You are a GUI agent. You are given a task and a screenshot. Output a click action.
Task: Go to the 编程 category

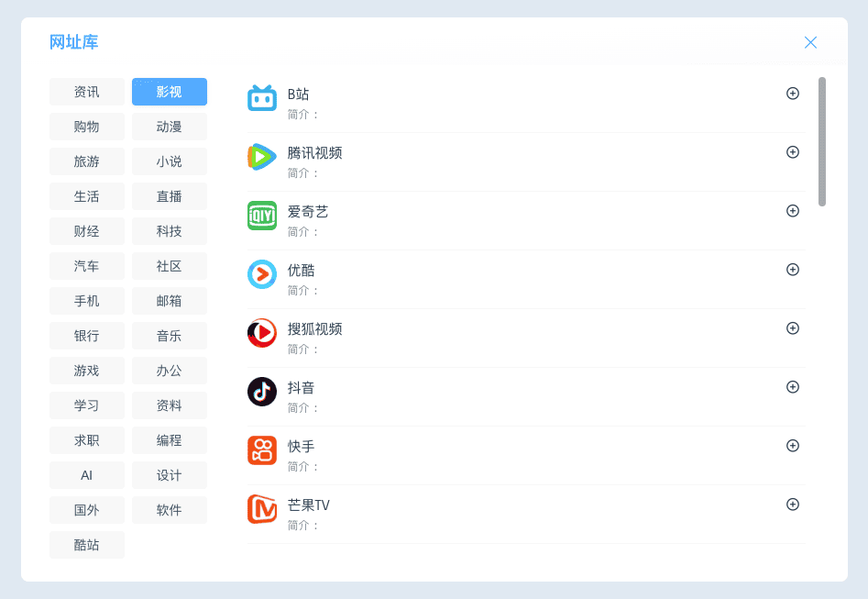pyautogui.click(x=170, y=440)
